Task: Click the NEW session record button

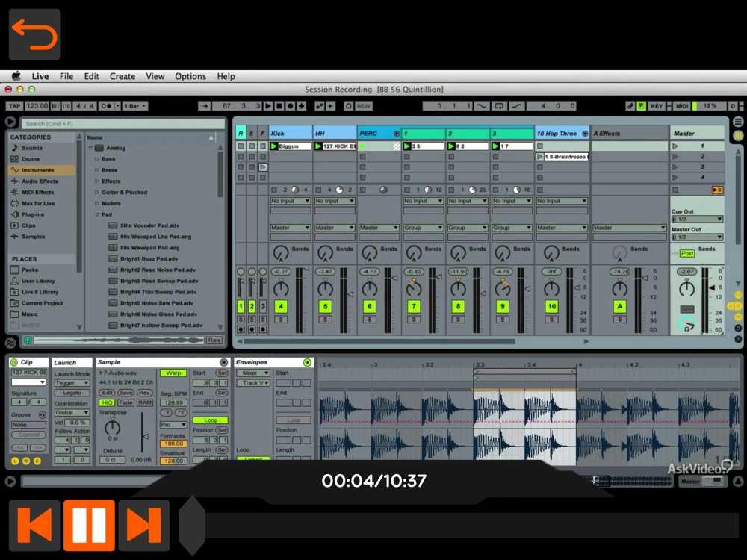Action: [364, 106]
